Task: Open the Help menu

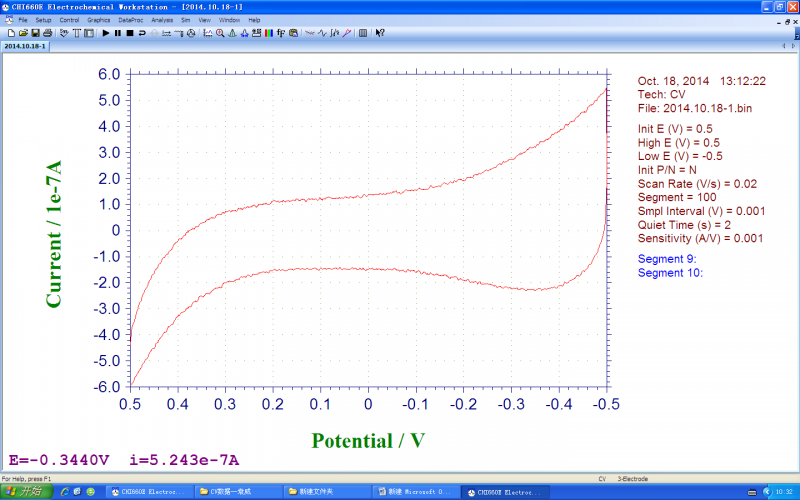Action: [254, 20]
